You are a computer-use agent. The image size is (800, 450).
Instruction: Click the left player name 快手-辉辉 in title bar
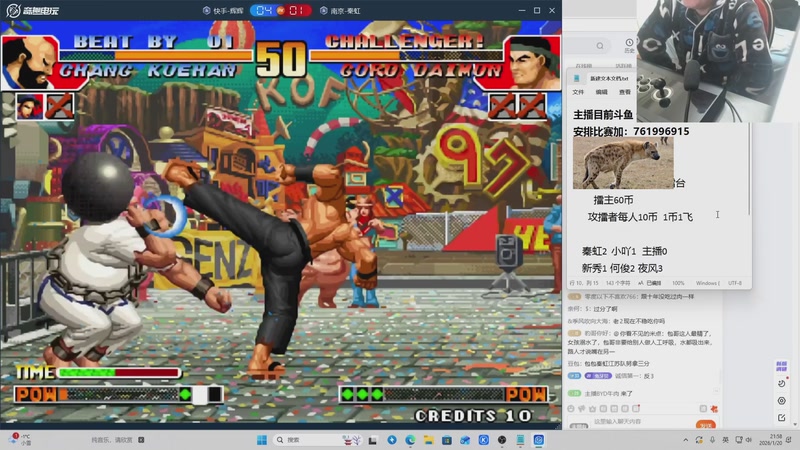pyautogui.click(x=228, y=11)
